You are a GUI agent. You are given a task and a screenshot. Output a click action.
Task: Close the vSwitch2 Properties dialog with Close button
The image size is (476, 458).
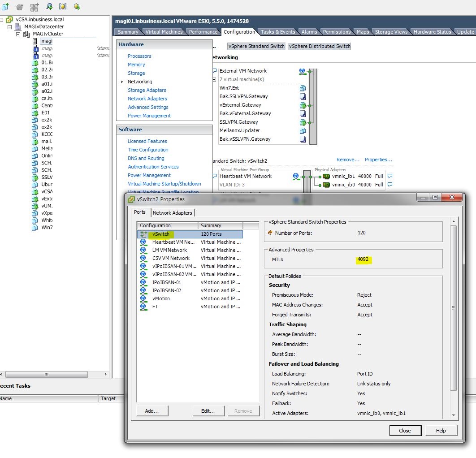[405, 431]
